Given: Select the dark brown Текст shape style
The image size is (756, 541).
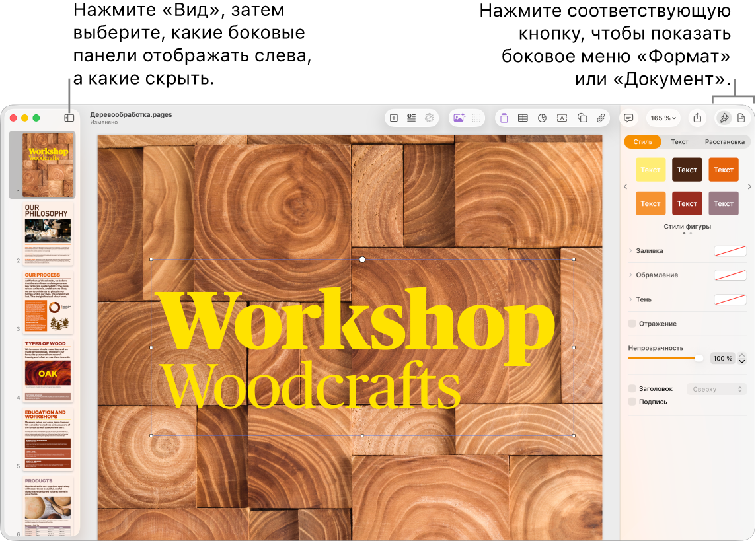Looking at the screenshot, I should (687, 170).
